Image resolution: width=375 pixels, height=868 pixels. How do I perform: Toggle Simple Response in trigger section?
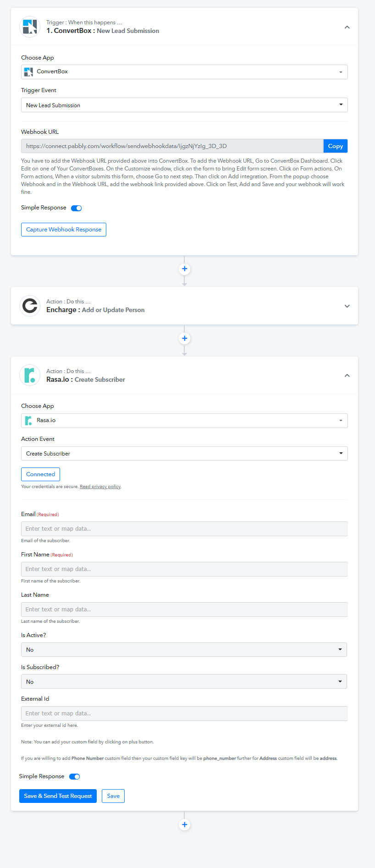77,208
